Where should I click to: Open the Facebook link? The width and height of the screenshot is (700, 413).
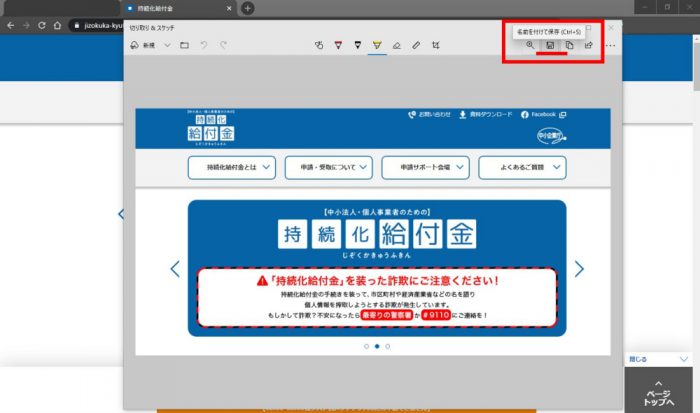(x=543, y=115)
